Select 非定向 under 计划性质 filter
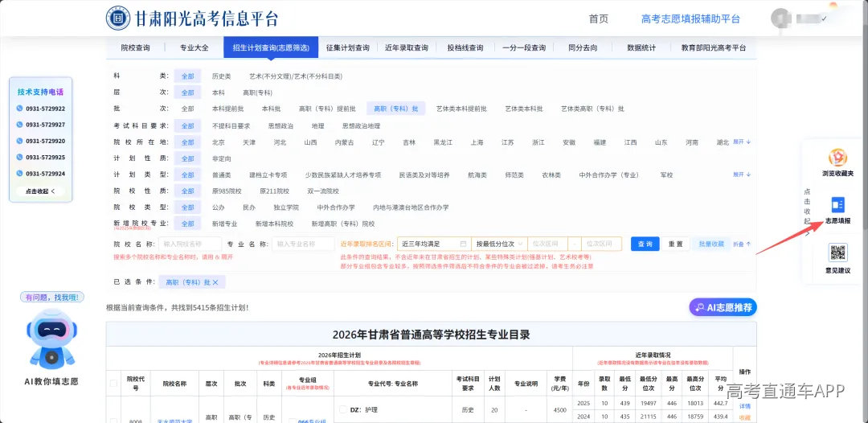 [222, 158]
